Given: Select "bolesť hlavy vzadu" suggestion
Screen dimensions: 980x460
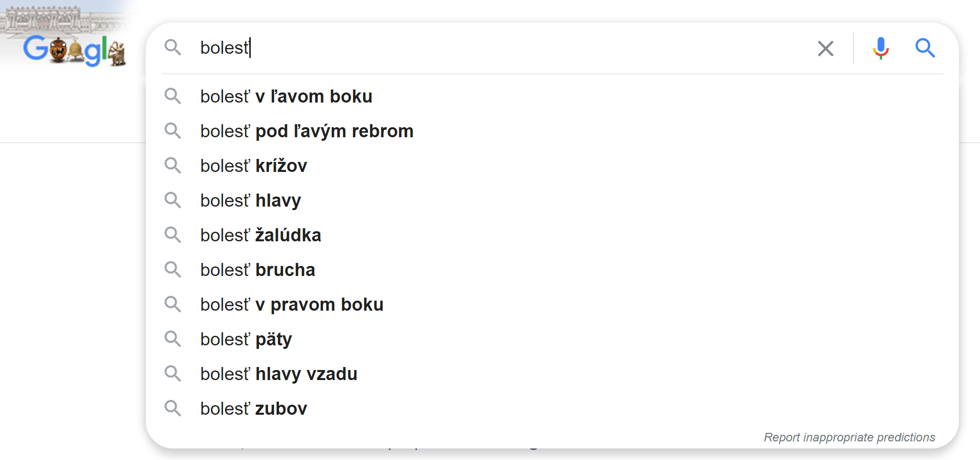Looking at the screenshot, I should coord(278,374).
